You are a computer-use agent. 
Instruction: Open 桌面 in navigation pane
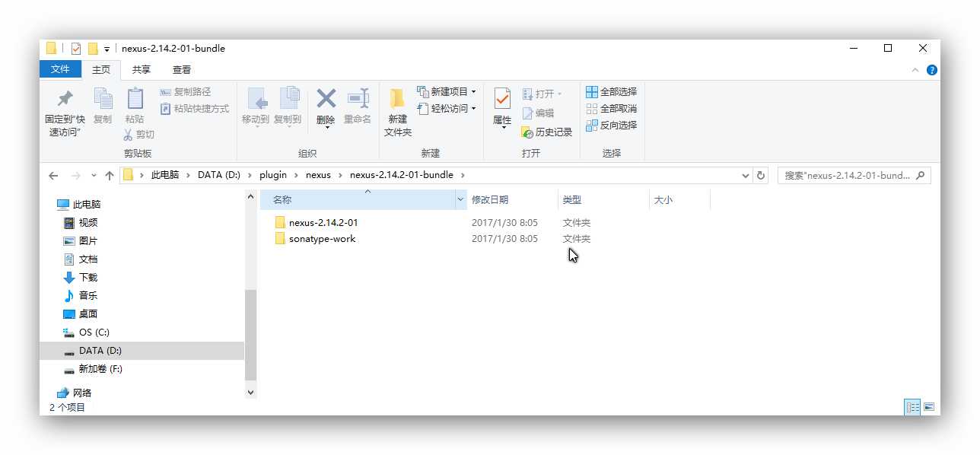point(80,314)
